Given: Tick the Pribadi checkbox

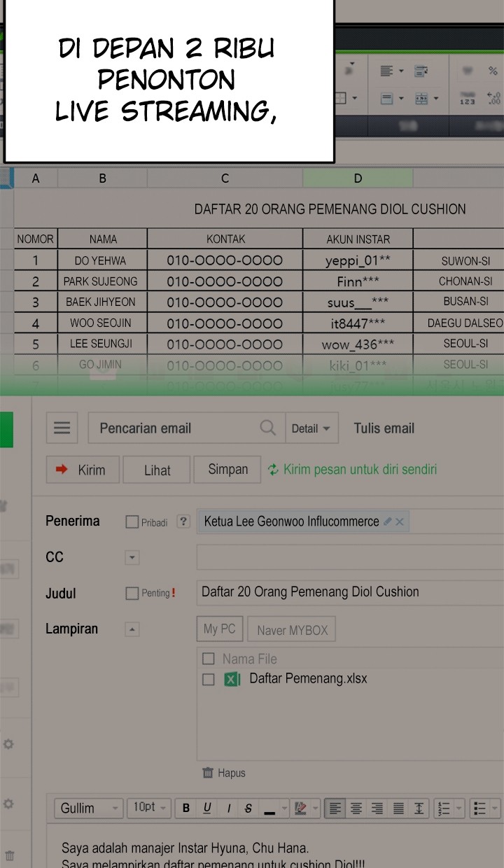Looking at the screenshot, I should [x=132, y=522].
